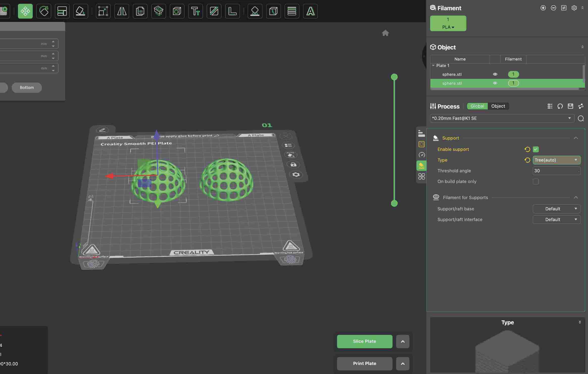The image size is (588, 374).
Task: Open the Strength settings side tab
Action: 421,144
